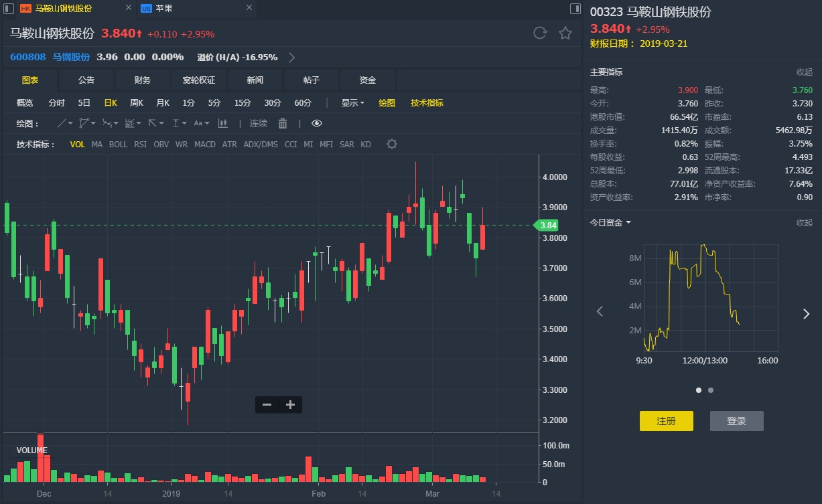
Task: Enable the ADX/DMS indicator
Action: tap(261, 144)
